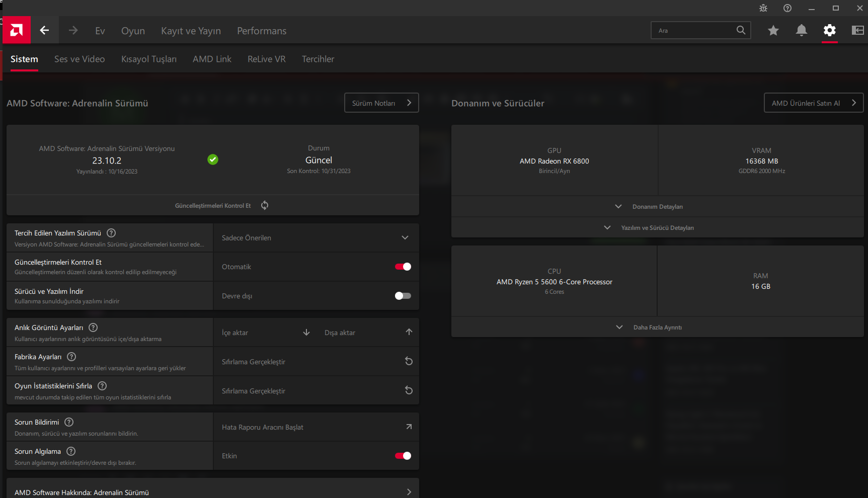
Task: Click the version number 23.10.2
Action: (x=107, y=160)
